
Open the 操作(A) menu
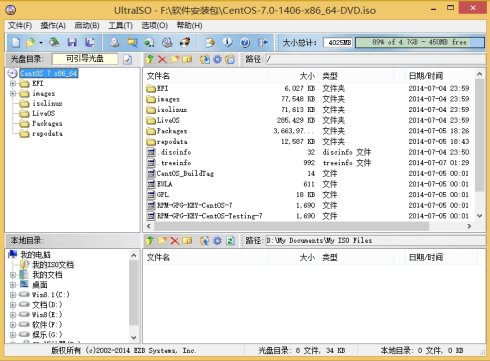pos(53,26)
